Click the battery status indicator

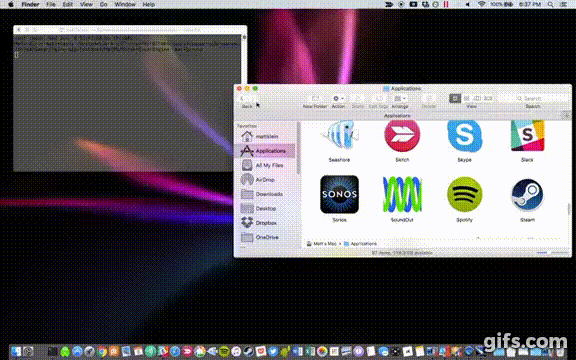(502, 4)
